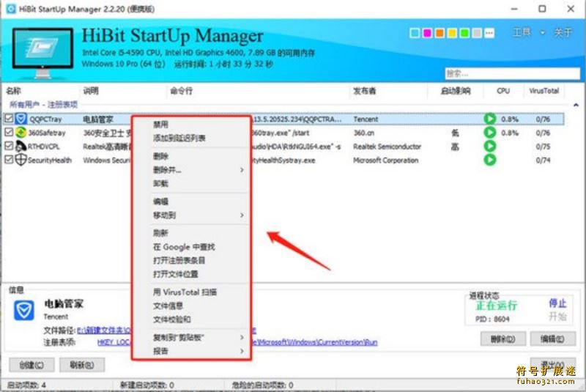586x392 pixels.
Task: Click the HiBit app icon in title bar
Action: point(11,8)
